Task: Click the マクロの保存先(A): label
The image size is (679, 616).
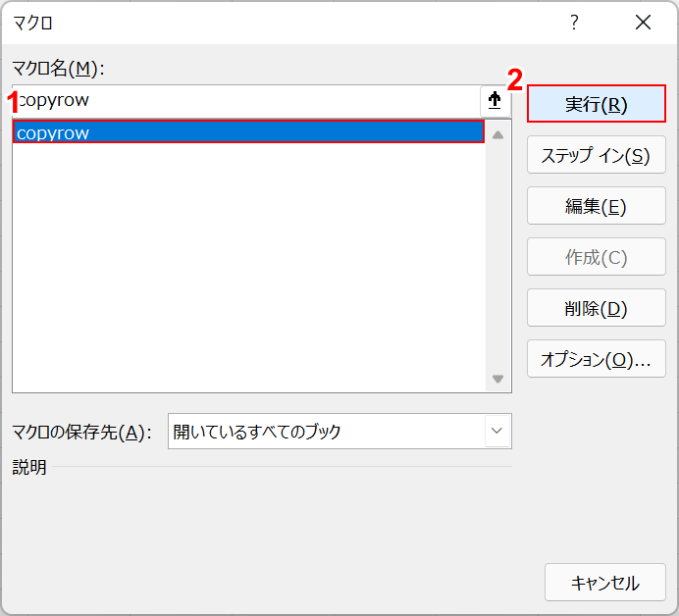Action: coord(81,432)
